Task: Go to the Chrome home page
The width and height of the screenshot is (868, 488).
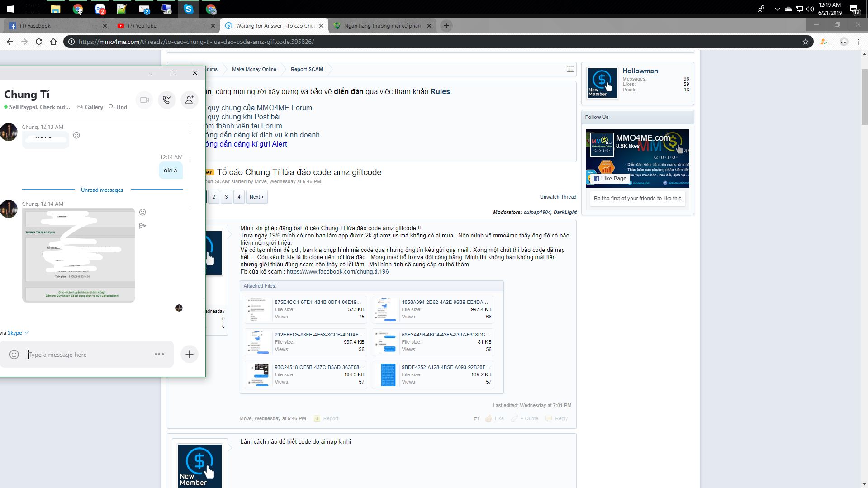Action: click(53, 42)
